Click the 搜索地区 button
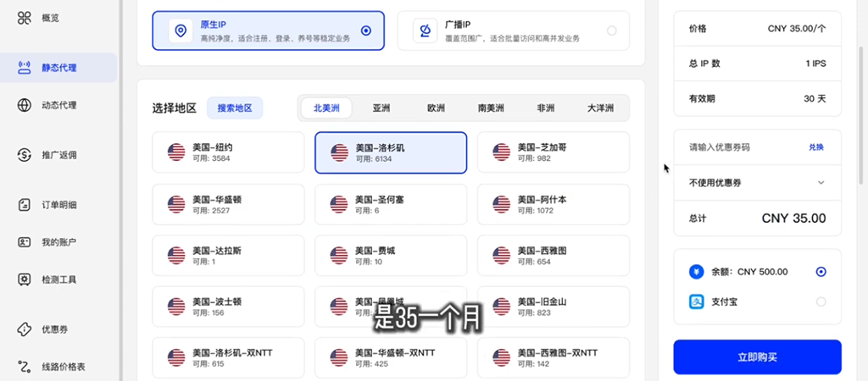868x387 pixels. click(x=235, y=108)
